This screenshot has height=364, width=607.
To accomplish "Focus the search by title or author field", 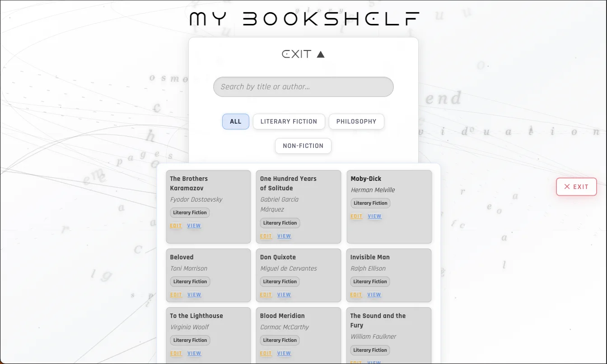I will 303,87.
